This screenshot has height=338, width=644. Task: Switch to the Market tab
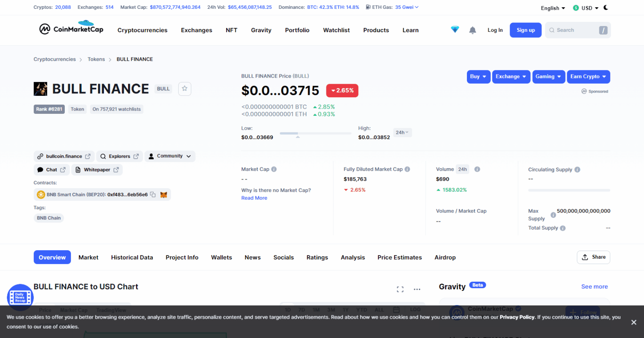tap(89, 258)
